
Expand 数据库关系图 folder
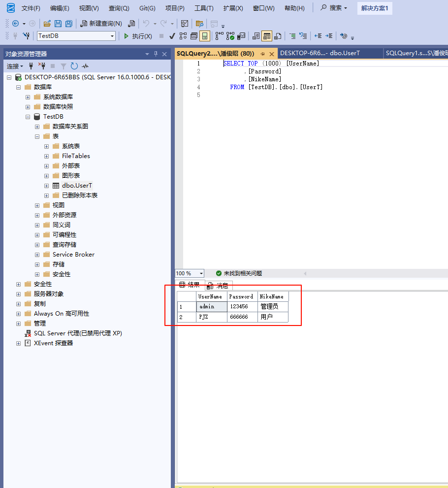pos(37,127)
